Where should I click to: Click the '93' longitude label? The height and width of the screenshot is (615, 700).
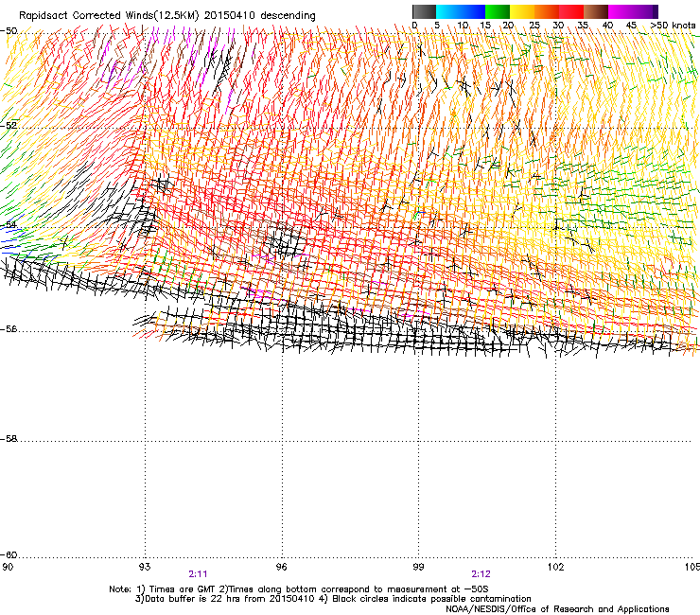point(144,567)
